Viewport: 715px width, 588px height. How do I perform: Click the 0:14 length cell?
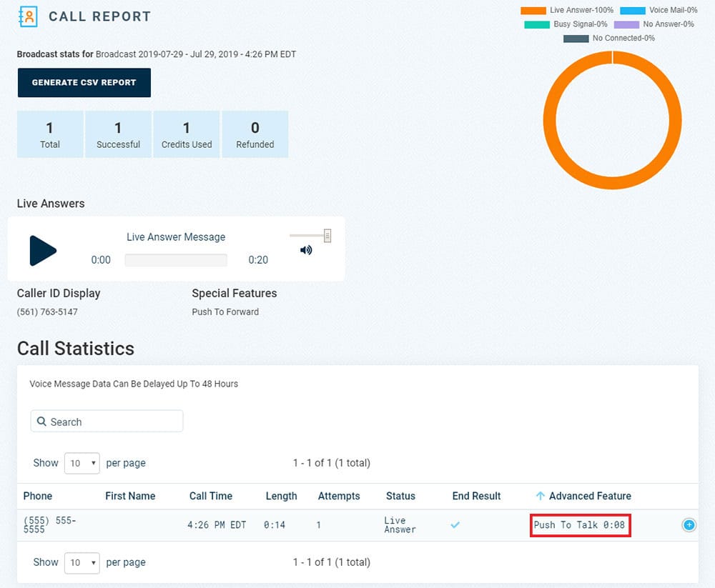(275, 525)
